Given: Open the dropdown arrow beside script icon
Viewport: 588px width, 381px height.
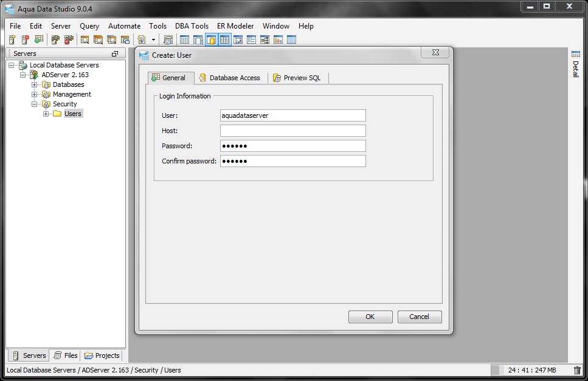Looking at the screenshot, I should click(x=153, y=39).
